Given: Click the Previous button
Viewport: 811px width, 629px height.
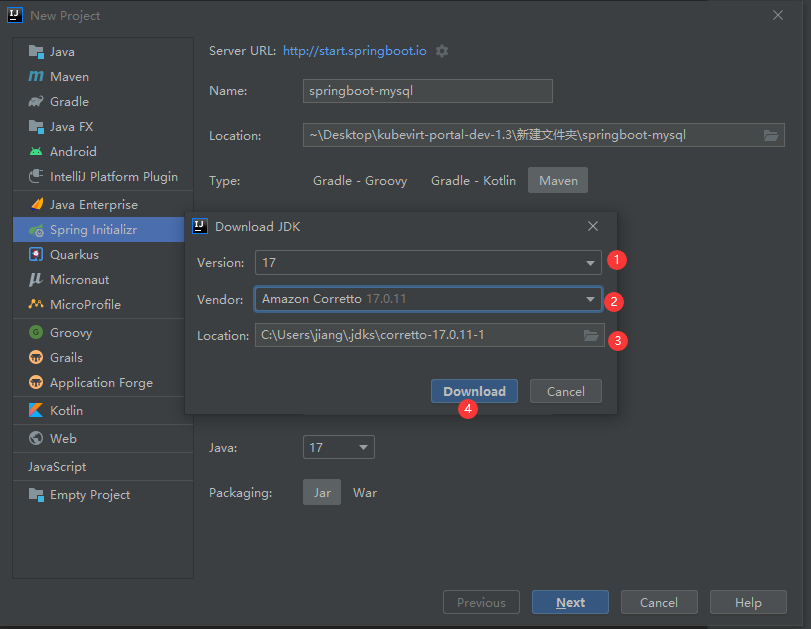Looking at the screenshot, I should (481, 602).
